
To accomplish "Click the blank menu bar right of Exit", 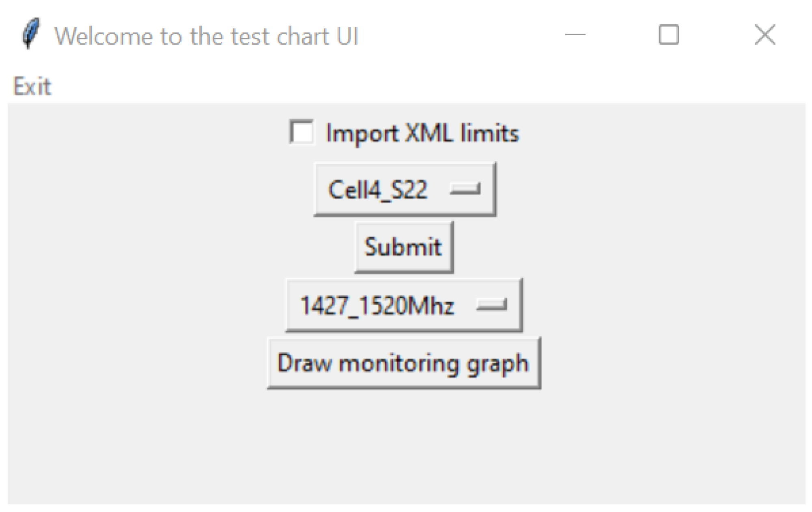I will [406, 86].
